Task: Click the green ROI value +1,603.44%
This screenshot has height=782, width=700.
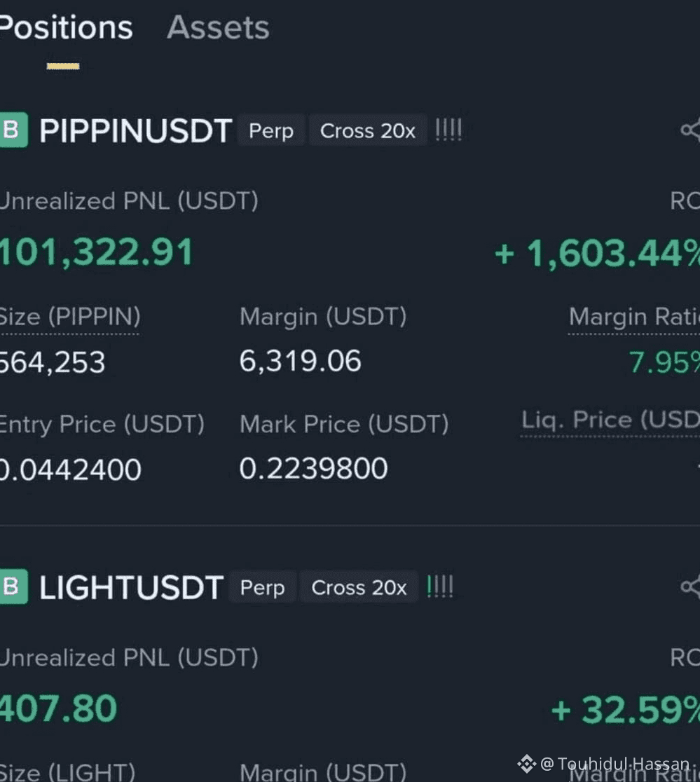Action: (x=596, y=254)
